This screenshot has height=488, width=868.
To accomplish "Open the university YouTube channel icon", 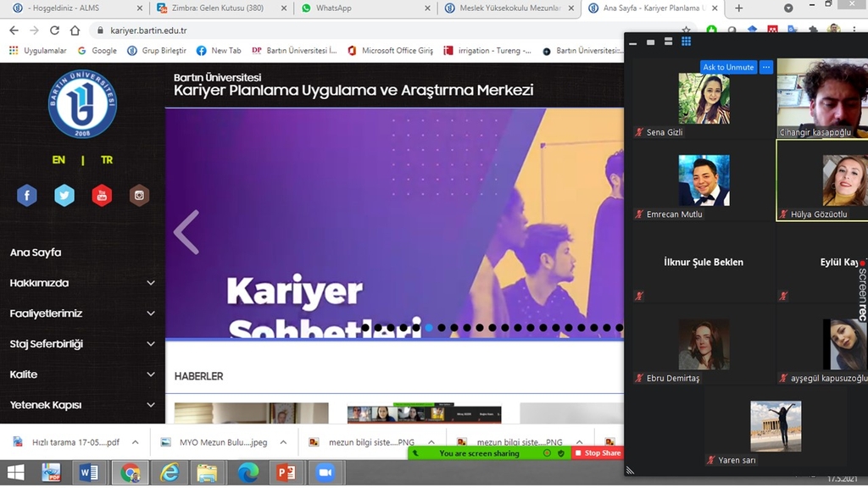I will (102, 195).
